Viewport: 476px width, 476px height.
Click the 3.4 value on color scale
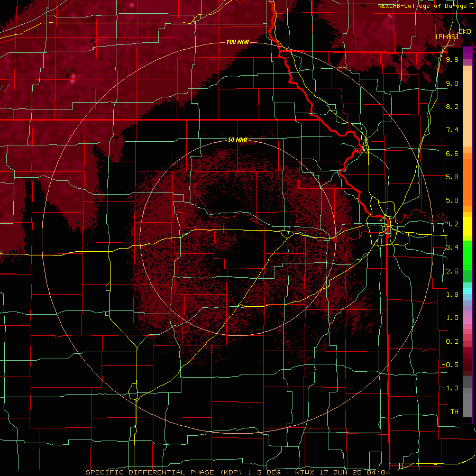click(x=452, y=248)
